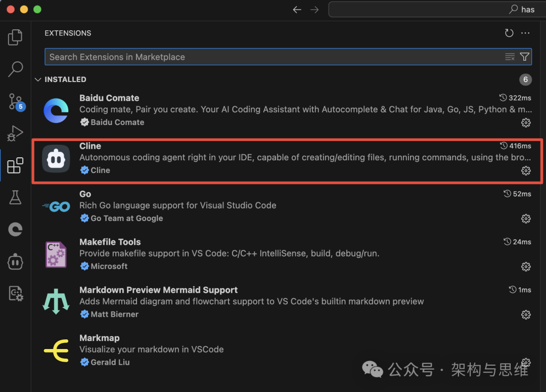The image size is (546, 392).
Task: Click 'Visualize your markdown in VSCode' description
Action: 152,350
